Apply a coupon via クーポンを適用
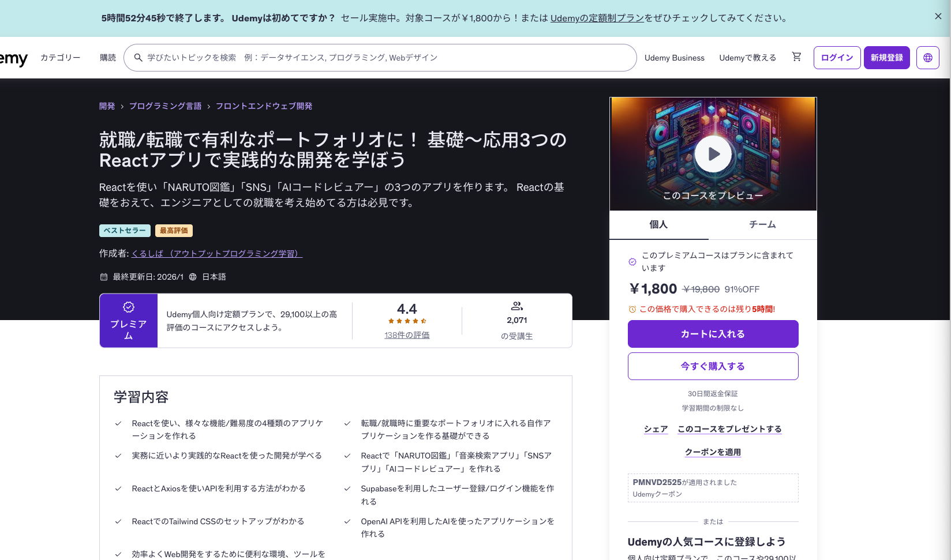Image resolution: width=951 pixels, height=560 pixels. pos(713,452)
